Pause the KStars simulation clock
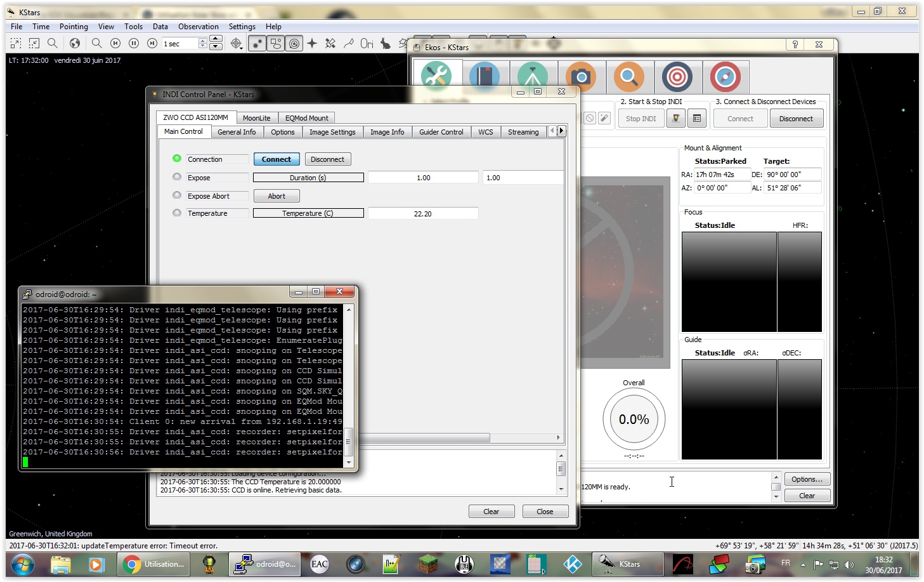 [x=134, y=43]
